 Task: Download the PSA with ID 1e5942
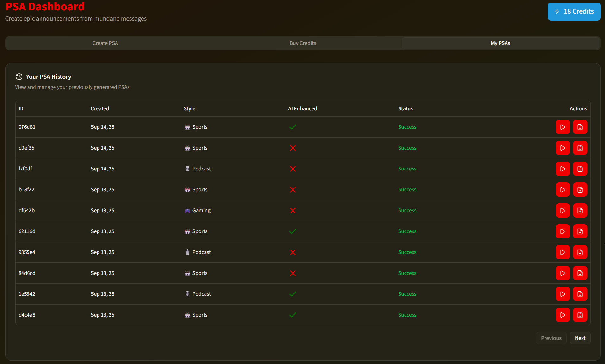point(580,294)
